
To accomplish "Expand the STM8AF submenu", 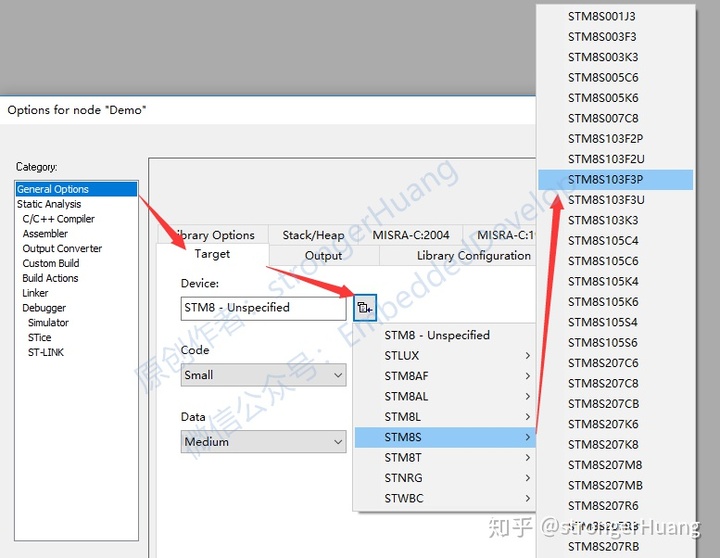I will coord(444,376).
